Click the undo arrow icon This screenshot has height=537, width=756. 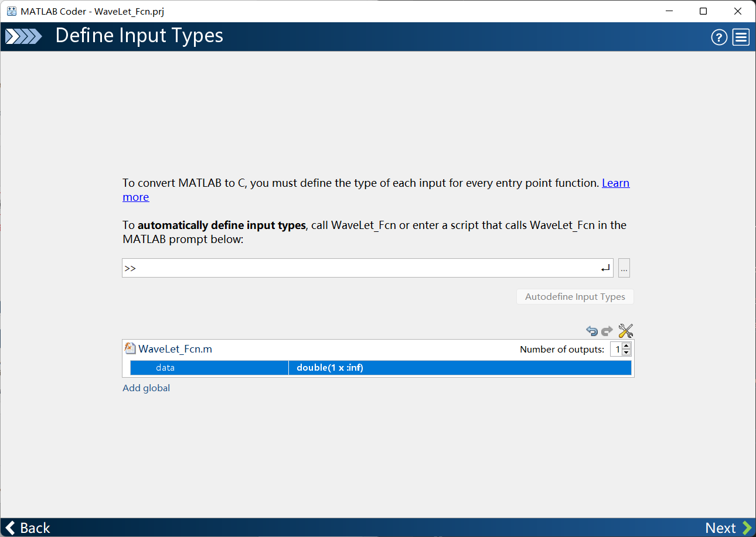coord(592,331)
